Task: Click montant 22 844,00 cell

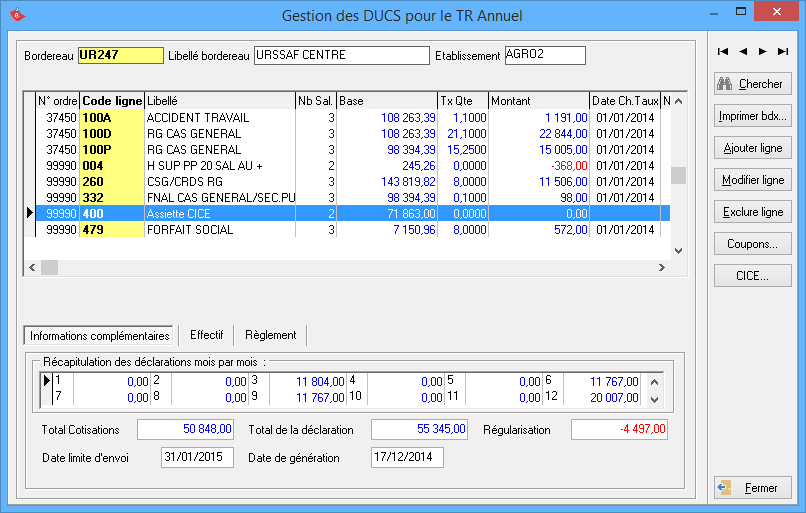Action: pos(539,134)
